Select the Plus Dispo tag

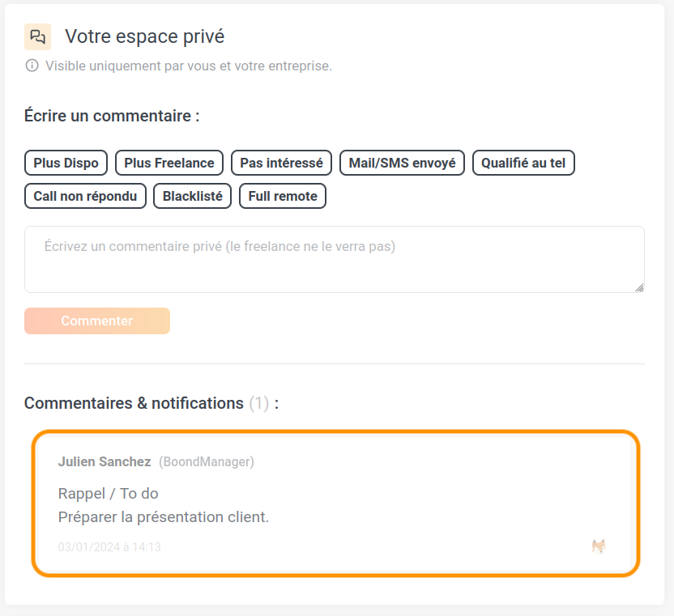66,163
